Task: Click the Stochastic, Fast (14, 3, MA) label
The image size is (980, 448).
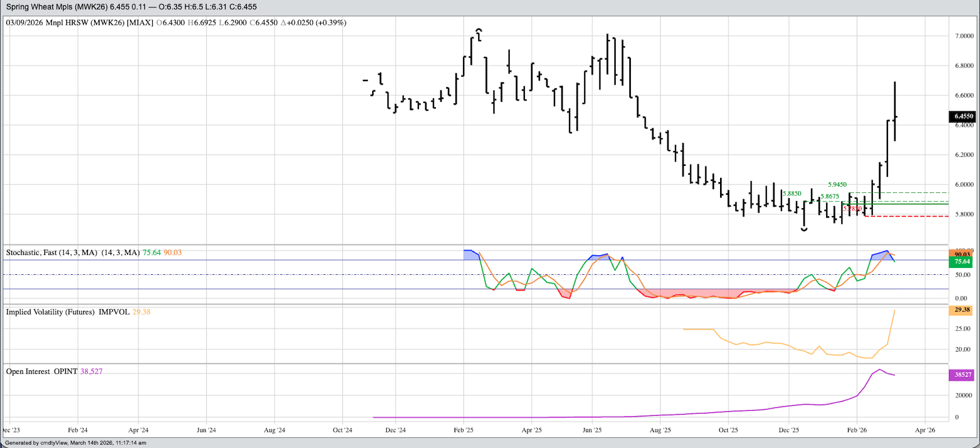Action: coord(51,253)
